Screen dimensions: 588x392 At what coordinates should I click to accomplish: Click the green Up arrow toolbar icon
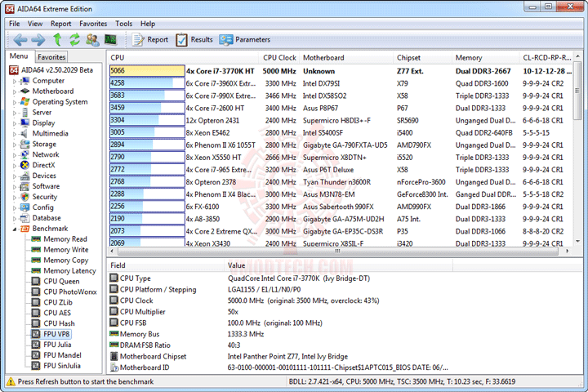point(57,39)
